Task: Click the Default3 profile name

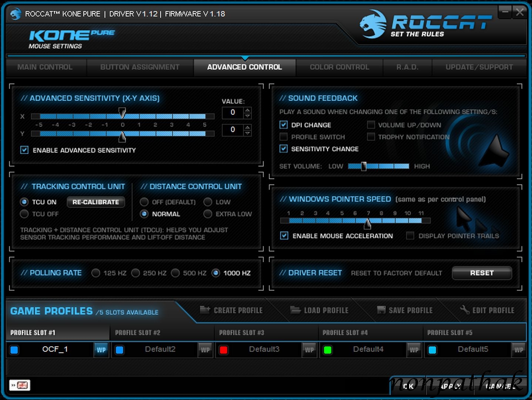Action: pyautogui.click(x=264, y=349)
